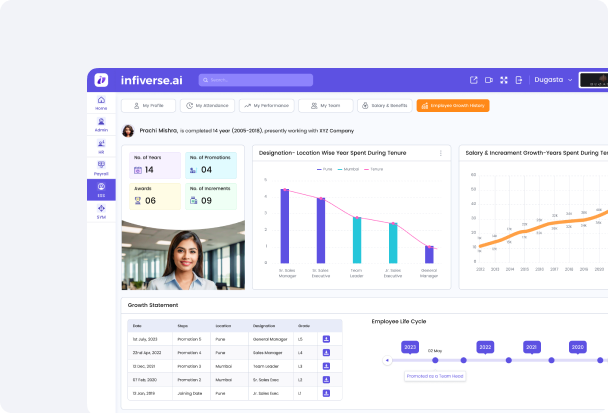Download the 1st July 2023 Promotion 5 record
This screenshot has height=413, width=608.
(x=326, y=339)
